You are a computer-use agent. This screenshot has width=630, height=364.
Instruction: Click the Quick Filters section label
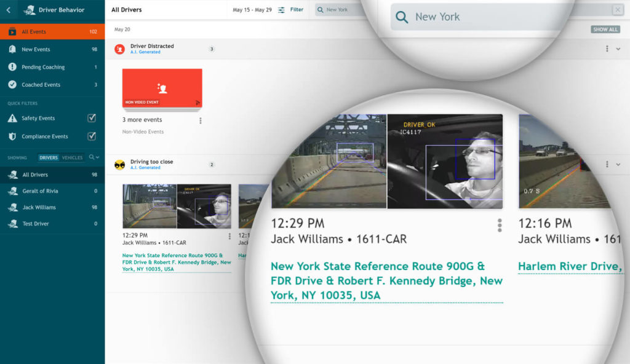tap(23, 103)
